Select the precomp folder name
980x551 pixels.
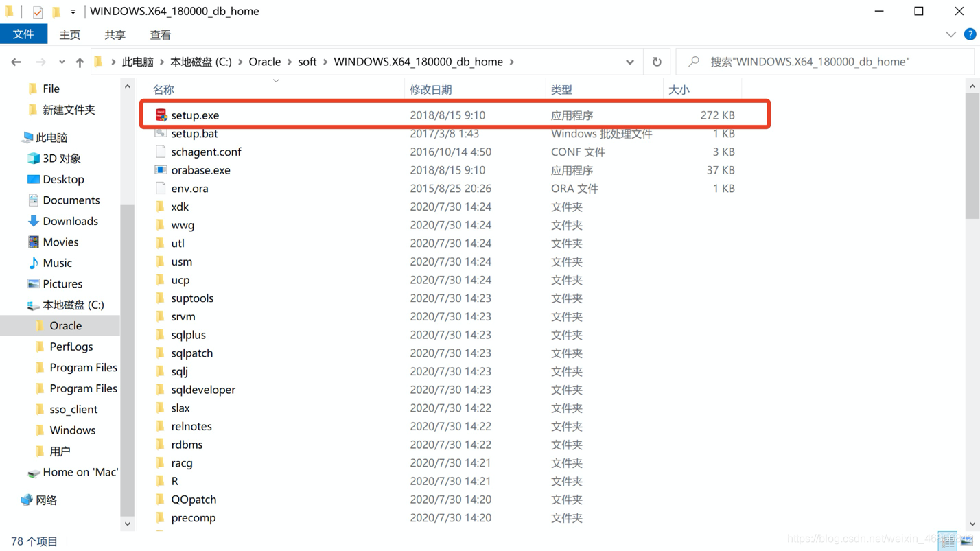194,518
